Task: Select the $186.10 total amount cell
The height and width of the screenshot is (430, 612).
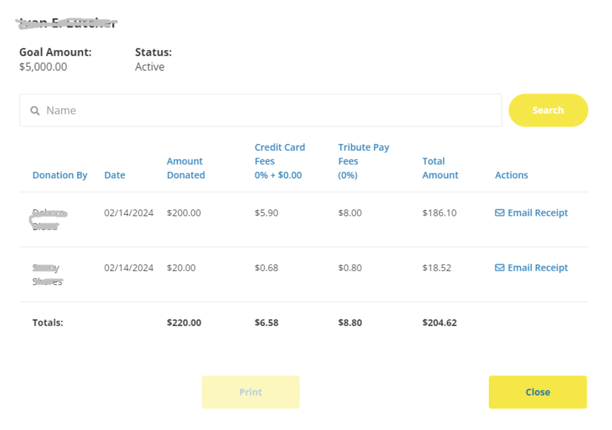Action: click(439, 213)
